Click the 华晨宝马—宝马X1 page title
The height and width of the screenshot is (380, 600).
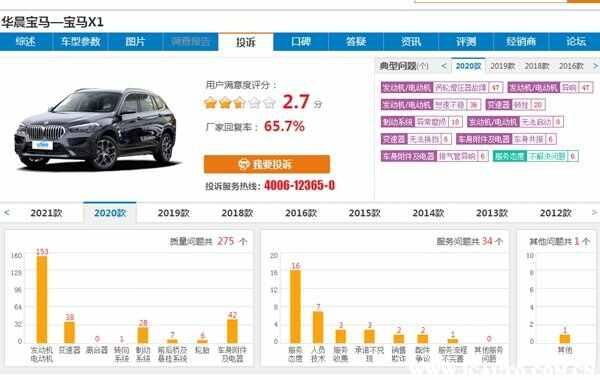[52, 22]
